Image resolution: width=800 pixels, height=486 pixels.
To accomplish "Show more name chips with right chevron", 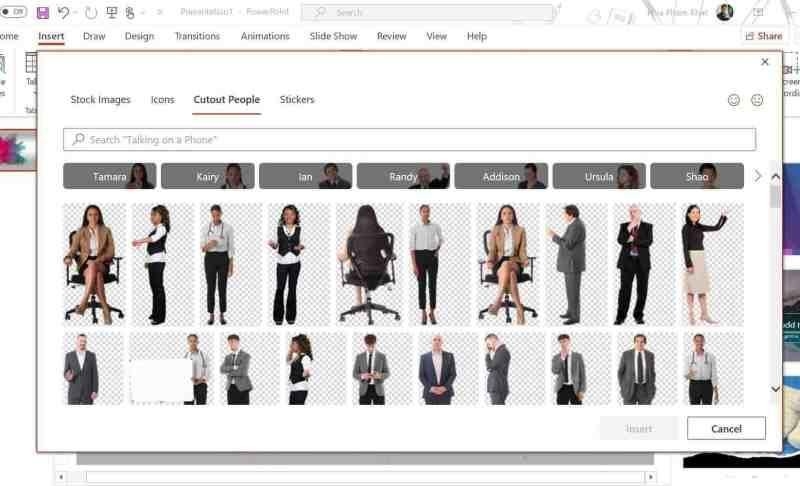I will (758, 176).
